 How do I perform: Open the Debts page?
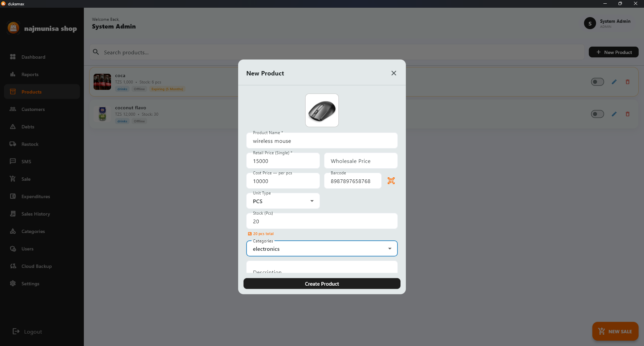coord(42,127)
